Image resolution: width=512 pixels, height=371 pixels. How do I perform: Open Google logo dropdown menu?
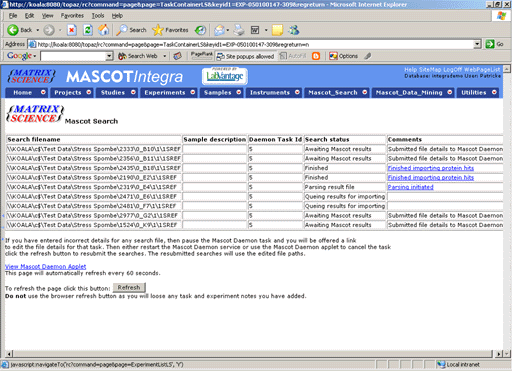22,56
